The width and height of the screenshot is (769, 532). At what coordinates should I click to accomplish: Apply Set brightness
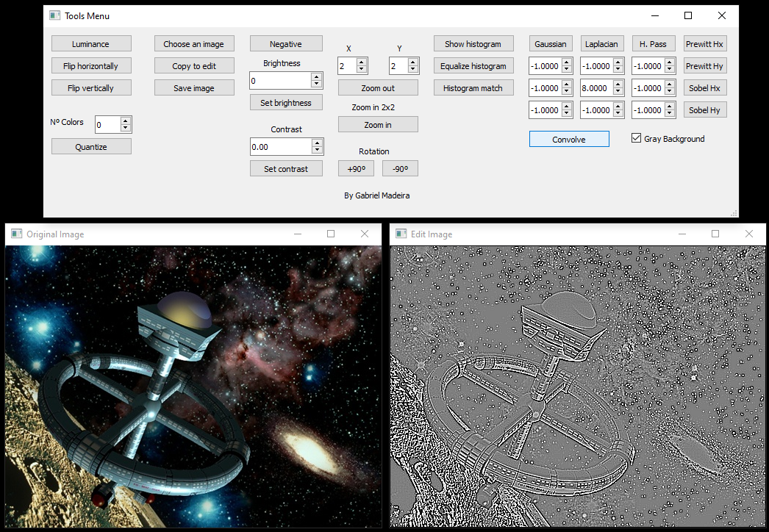coord(287,102)
